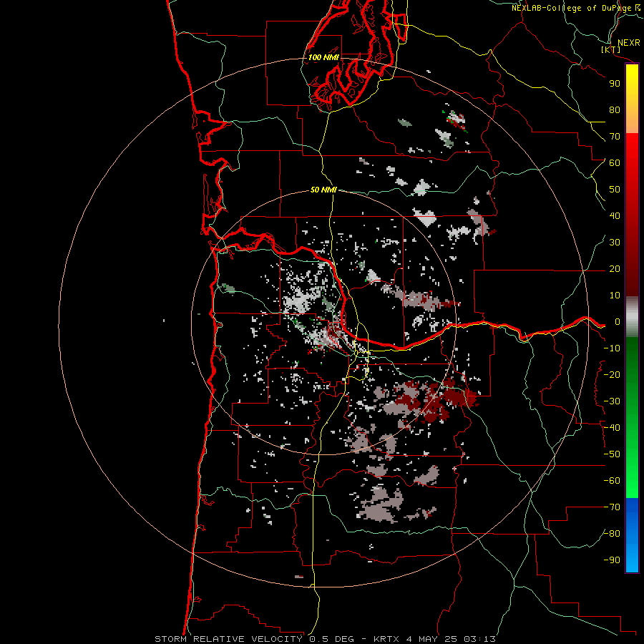This screenshot has height=644, width=644.
Task: Click the "50 NMI" range ring label
Action: (323, 190)
